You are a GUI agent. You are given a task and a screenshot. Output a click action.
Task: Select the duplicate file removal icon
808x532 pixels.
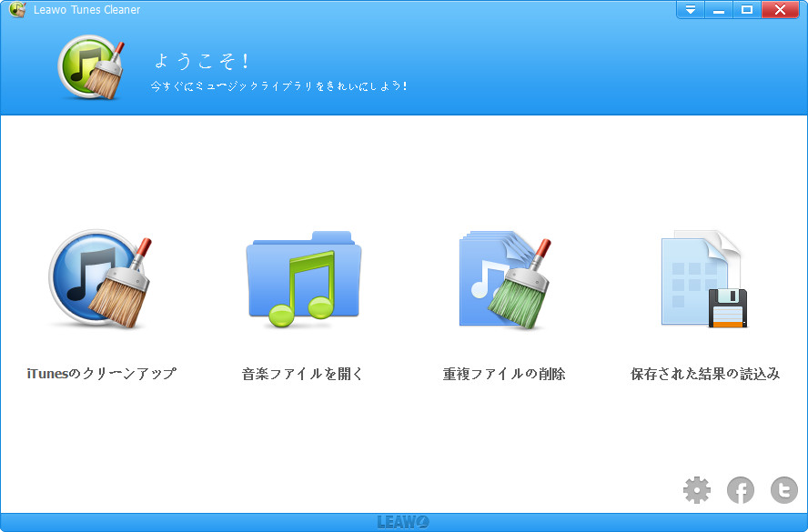point(505,279)
